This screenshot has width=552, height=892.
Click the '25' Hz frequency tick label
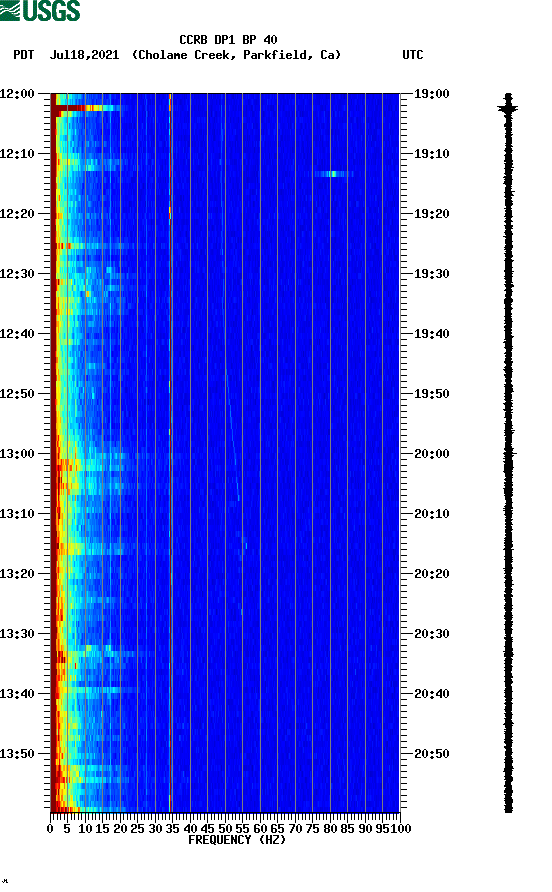[138, 829]
